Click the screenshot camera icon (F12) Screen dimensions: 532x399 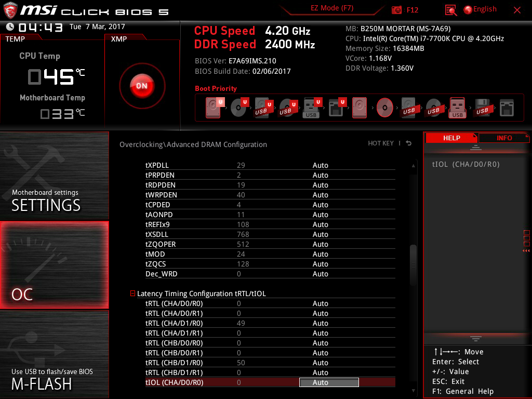coord(396,10)
